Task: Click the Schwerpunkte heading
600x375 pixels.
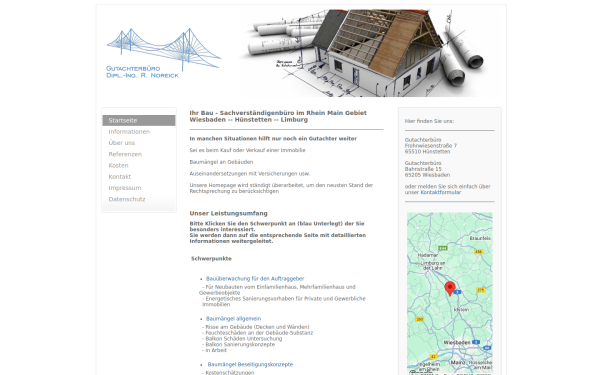Action: coord(211,259)
